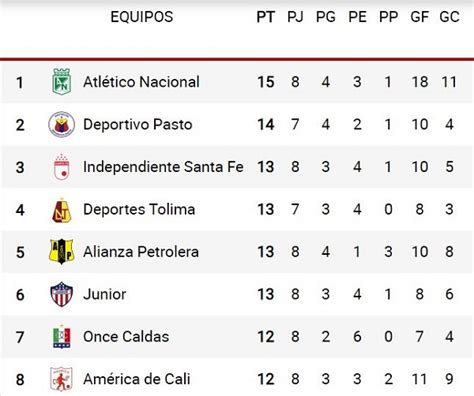The width and height of the screenshot is (474, 396).
Task: Click the Independiente Santa Fe crest
Action: click(62, 167)
